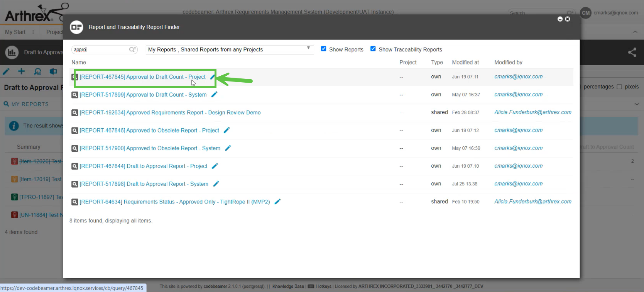Screen dimensions: 644x292
Task: Open the My Start menu tab
Action: point(15,32)
